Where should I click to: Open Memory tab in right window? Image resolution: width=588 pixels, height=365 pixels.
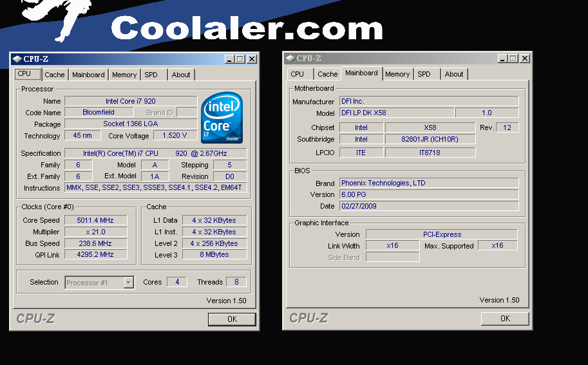click(x=397, y=74)
